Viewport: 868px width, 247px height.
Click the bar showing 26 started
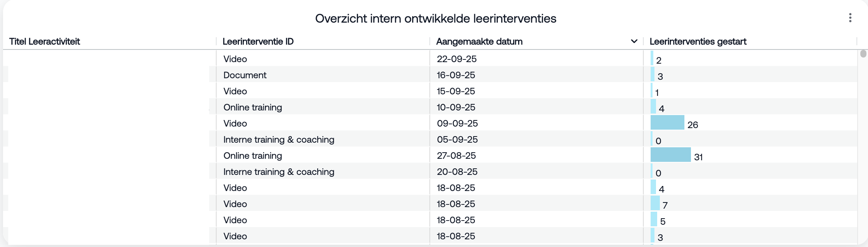(667, 123)
